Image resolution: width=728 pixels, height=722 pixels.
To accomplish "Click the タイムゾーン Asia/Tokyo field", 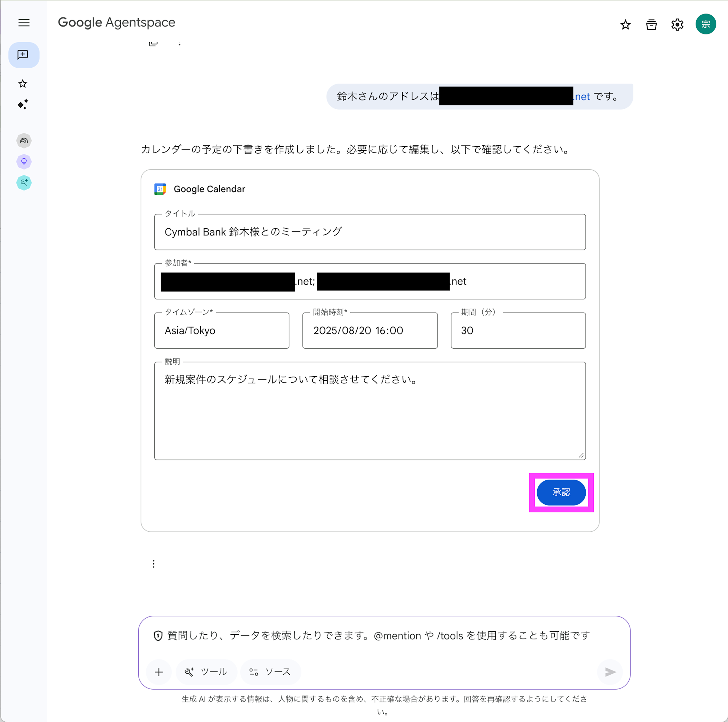I will pyautogui.click(x=222, y=330).
